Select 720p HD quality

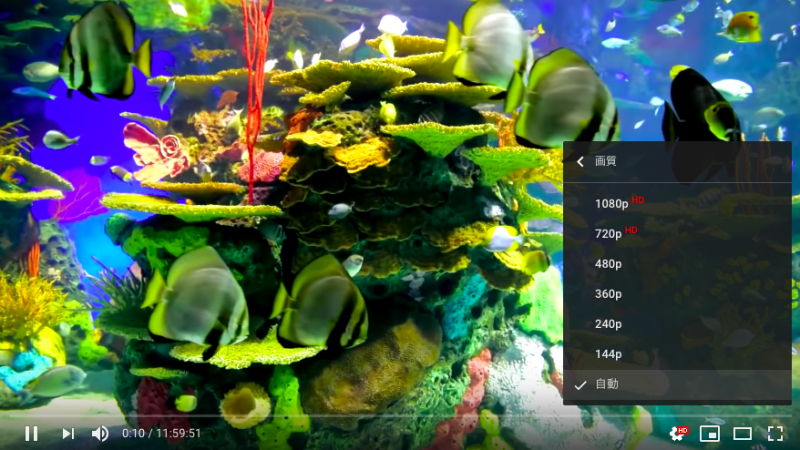[x=677, y=234]
